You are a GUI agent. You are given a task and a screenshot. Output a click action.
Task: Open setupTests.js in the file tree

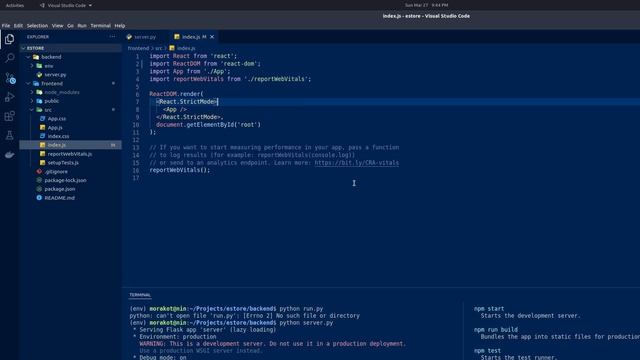pyautogui.click(x=63, y=162)
